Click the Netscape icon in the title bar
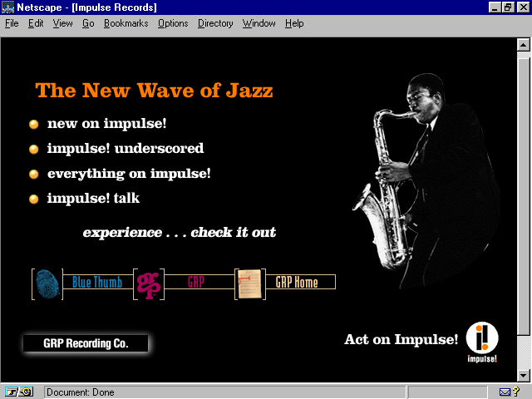532x399 pixels. (8, 7)
